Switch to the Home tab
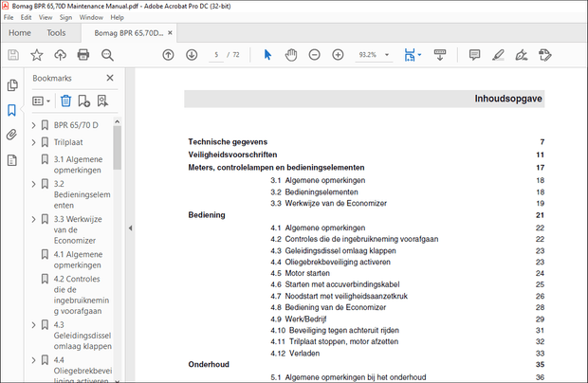 [20, 33]
